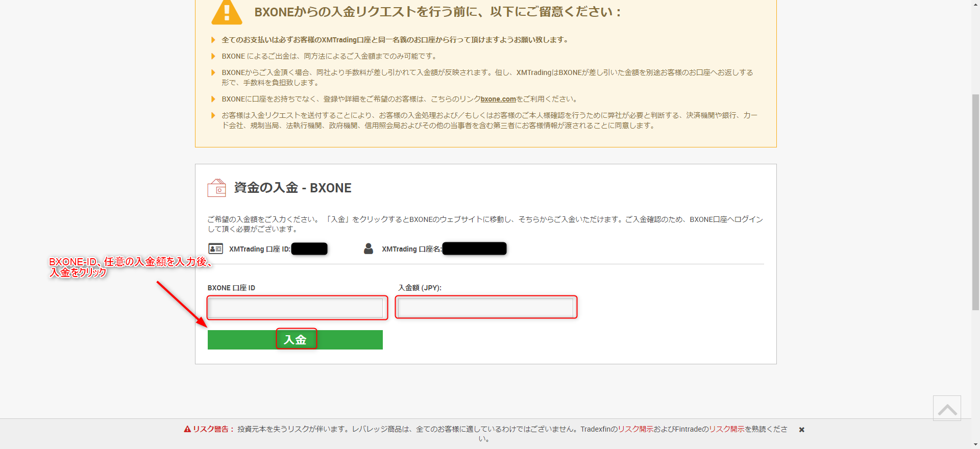The height and width of the screenshot is (449, 980).
Task: Click the user silhouette icon beside XMTrading 口座名
Action: pyautogui.click(x=369, y=248)
